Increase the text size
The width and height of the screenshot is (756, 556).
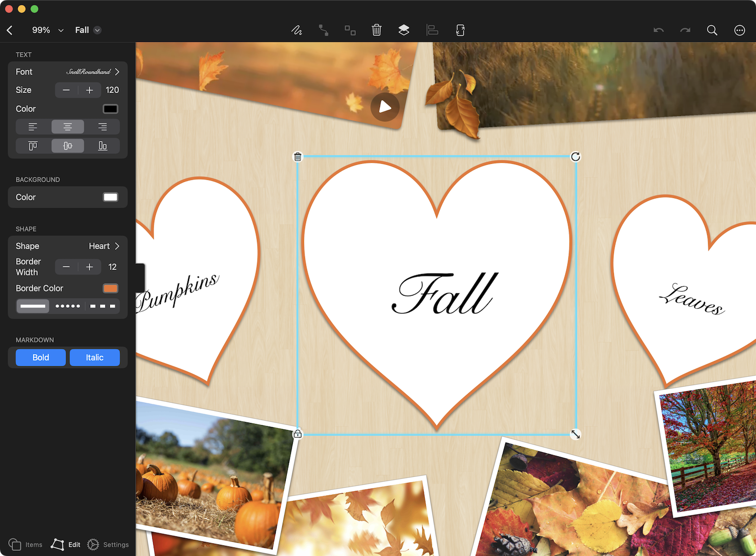[90, 90]
